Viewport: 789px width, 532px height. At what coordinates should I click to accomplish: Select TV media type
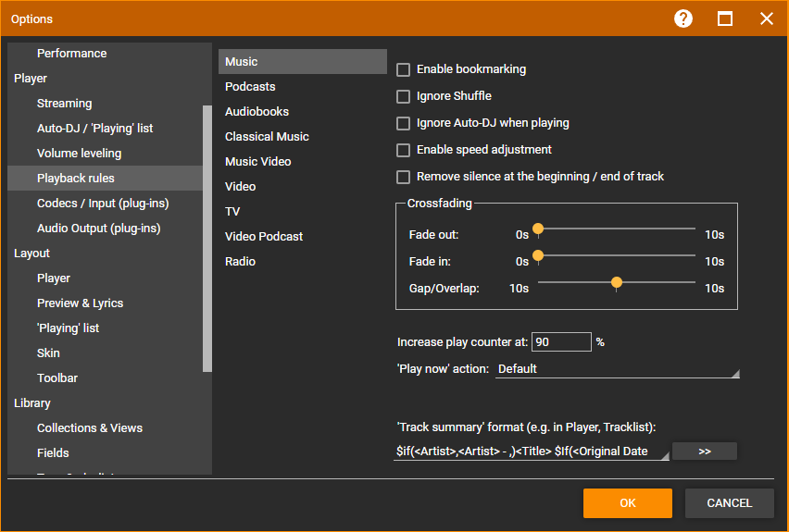click(303, 211)
